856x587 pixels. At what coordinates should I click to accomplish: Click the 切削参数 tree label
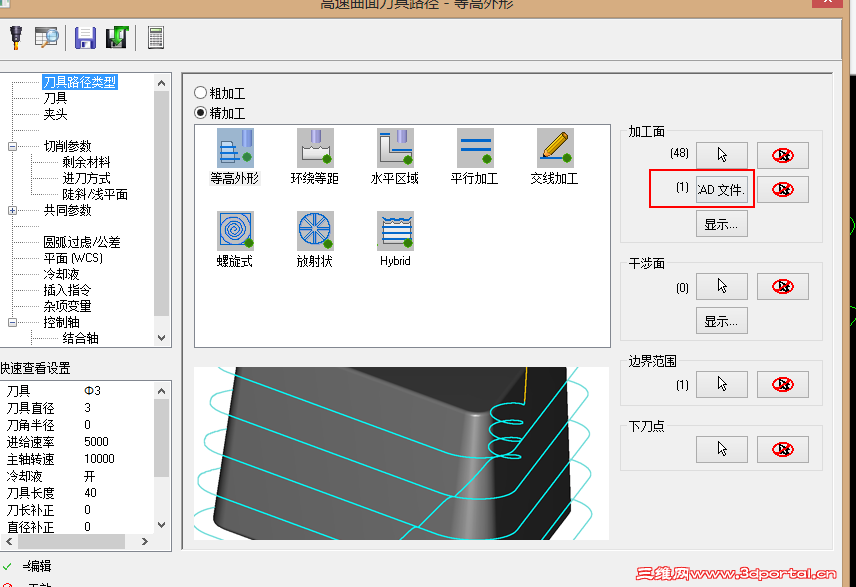point(67,146)
